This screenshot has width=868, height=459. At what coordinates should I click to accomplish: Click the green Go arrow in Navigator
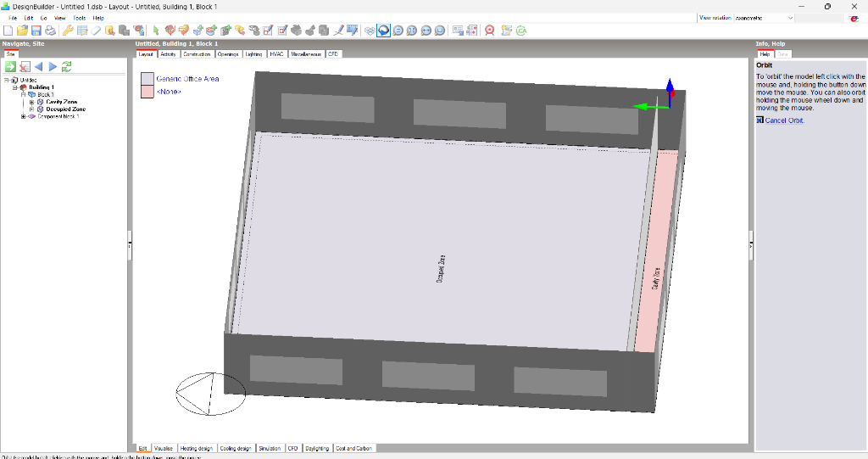click(x=10, y=66)
